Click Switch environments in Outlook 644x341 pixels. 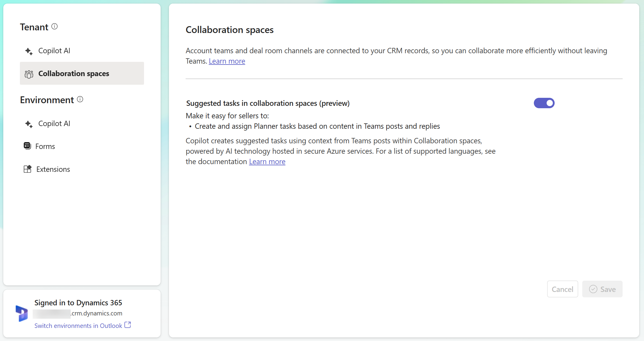tap(82, 326)
